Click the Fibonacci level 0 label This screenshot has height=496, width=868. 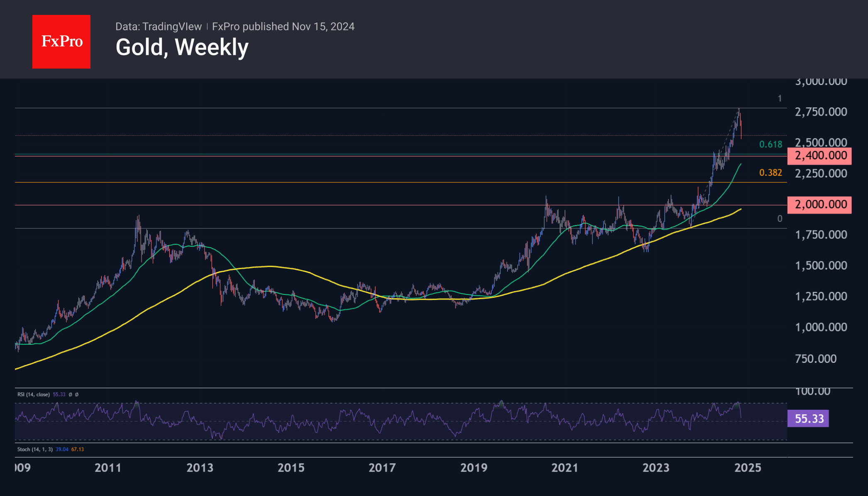click(780, 219)
